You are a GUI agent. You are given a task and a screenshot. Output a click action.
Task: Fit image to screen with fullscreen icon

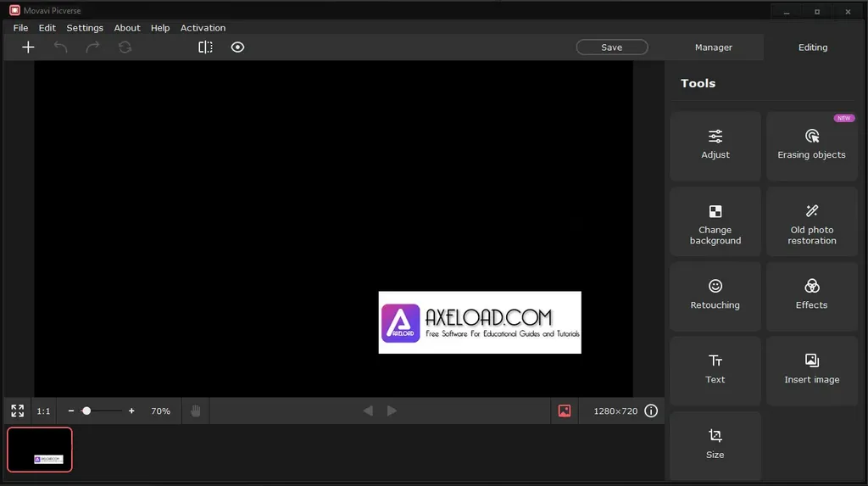pyautogui.click(x=17, y=411)
